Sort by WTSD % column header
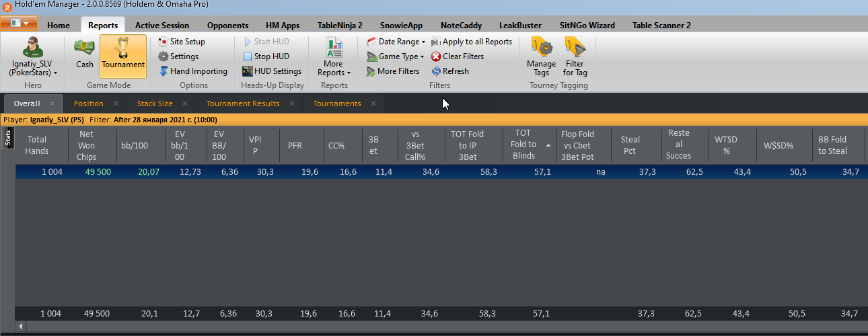868x336 pixels. pyautogui.click(x=732, y=145)
